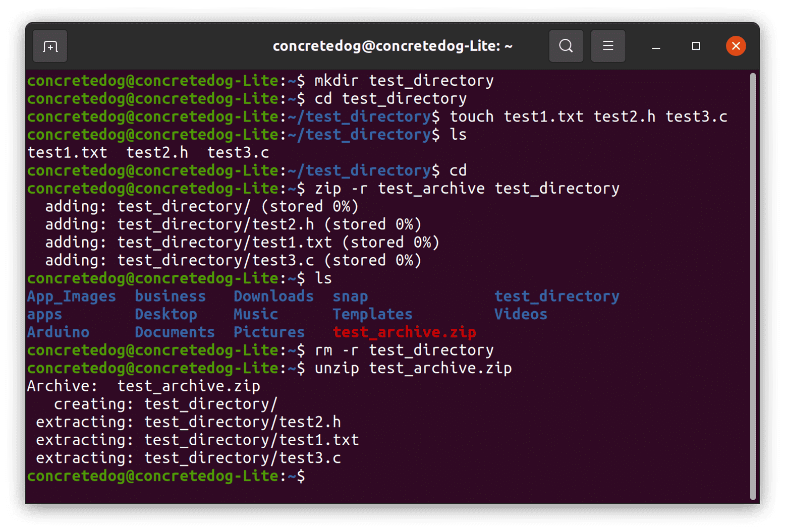Click the final empty prompt line
The width and height of the screenshot is (785, 532).
tap(166, 477)
